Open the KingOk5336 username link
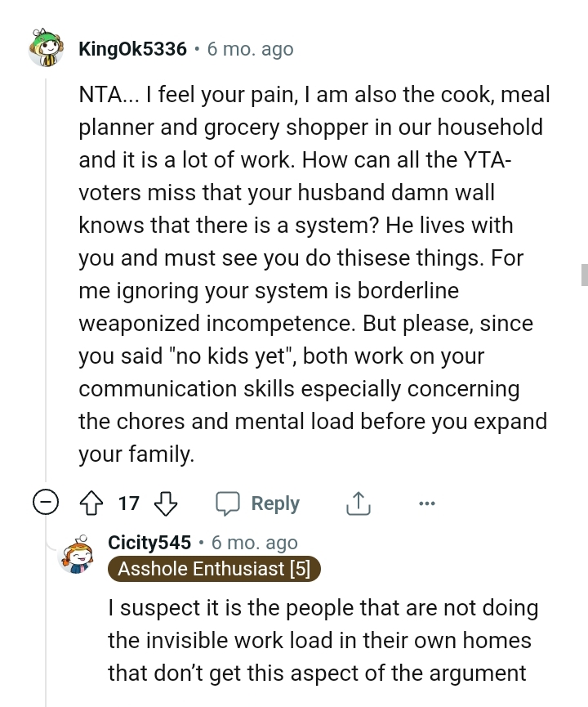588x707 pixels. tap(132, 49)
